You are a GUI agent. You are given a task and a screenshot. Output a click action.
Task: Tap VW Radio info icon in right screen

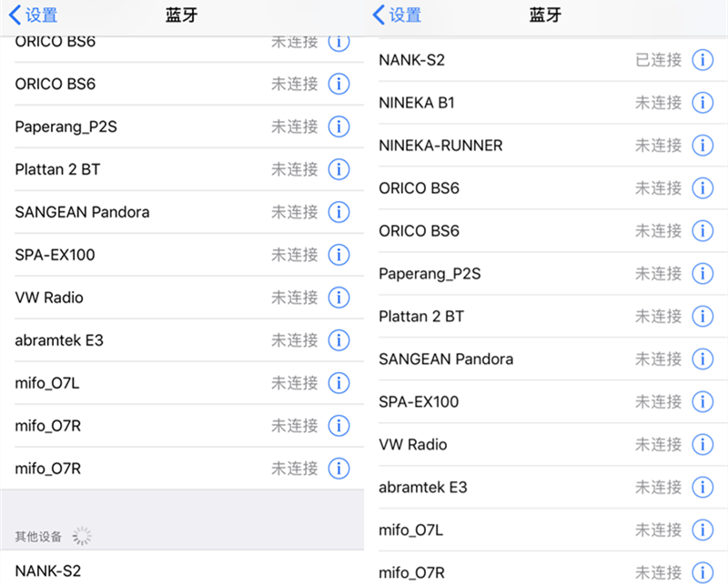click(x=703, y=444)
